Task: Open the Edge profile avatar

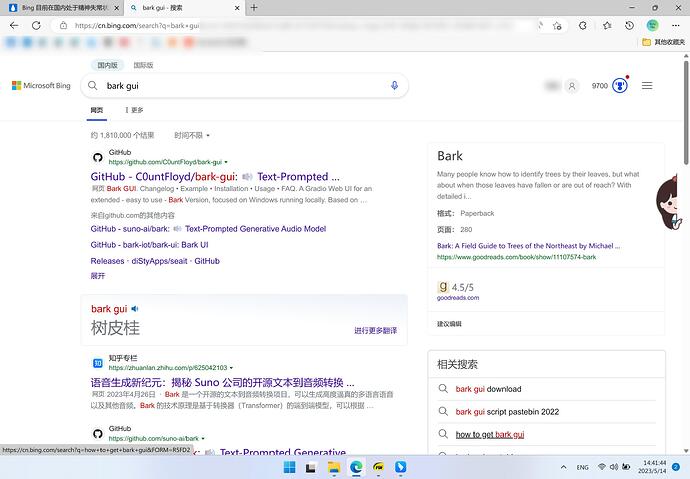Action: tap(653, 26)
